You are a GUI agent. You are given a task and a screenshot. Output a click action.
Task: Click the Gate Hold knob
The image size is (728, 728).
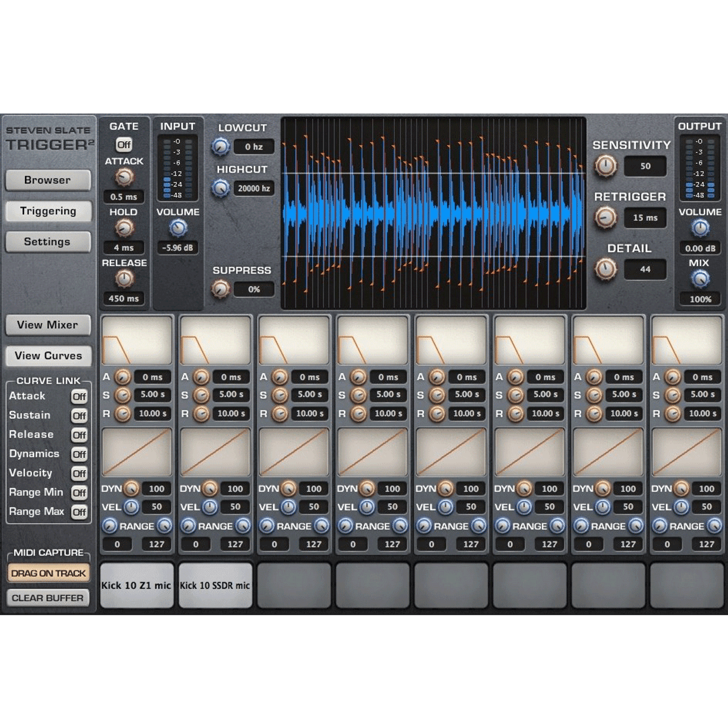[x=124, y=228]
